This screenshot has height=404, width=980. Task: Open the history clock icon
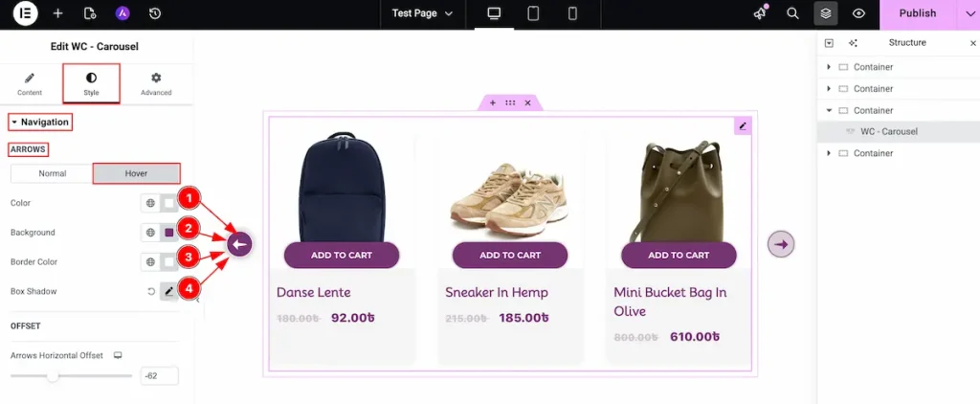(x=155, y=13)
